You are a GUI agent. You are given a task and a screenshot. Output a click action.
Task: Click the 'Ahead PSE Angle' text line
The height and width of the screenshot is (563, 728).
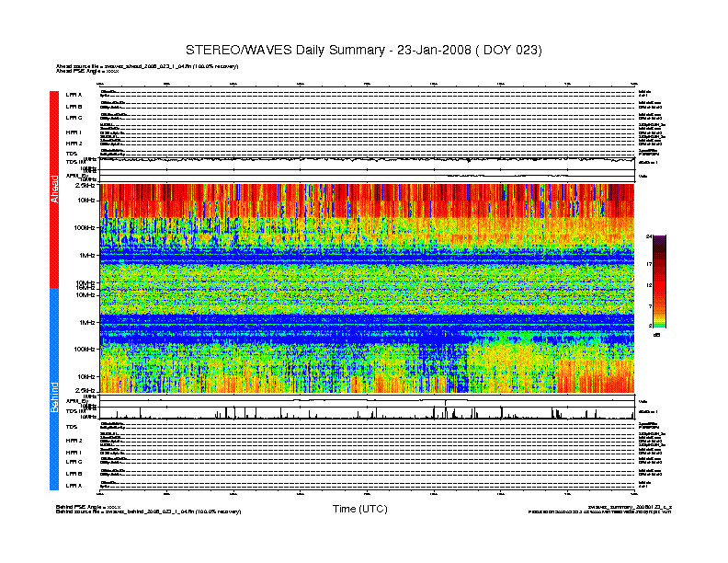tap(87, 71)
